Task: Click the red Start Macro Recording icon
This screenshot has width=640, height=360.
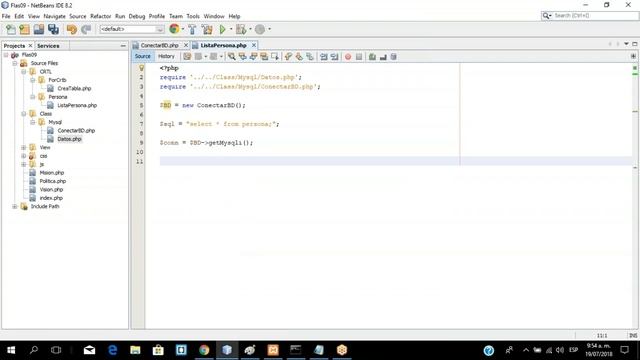Action: coord(348,57)
